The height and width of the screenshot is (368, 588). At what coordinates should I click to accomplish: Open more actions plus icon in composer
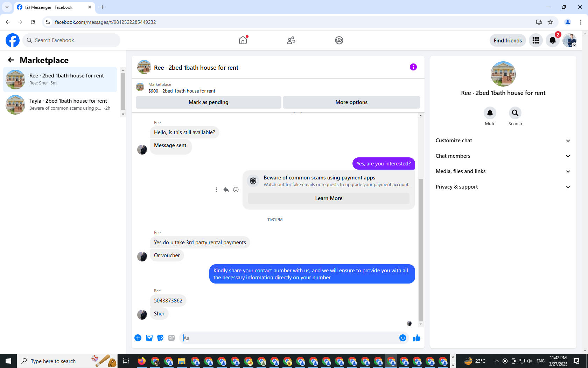(138, 338)
